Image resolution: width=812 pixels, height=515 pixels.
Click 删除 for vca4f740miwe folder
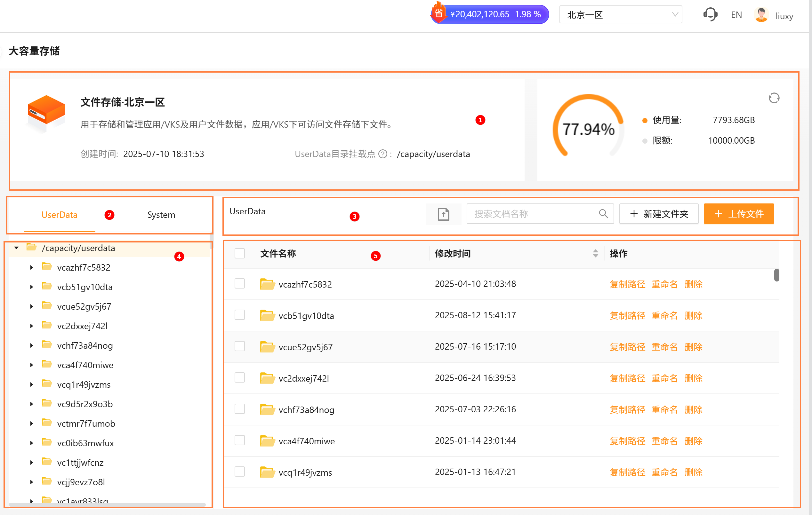[693, 441]
